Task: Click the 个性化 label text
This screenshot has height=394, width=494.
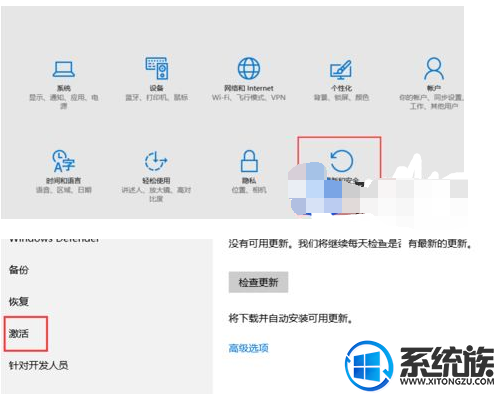Action: point(341,88)
